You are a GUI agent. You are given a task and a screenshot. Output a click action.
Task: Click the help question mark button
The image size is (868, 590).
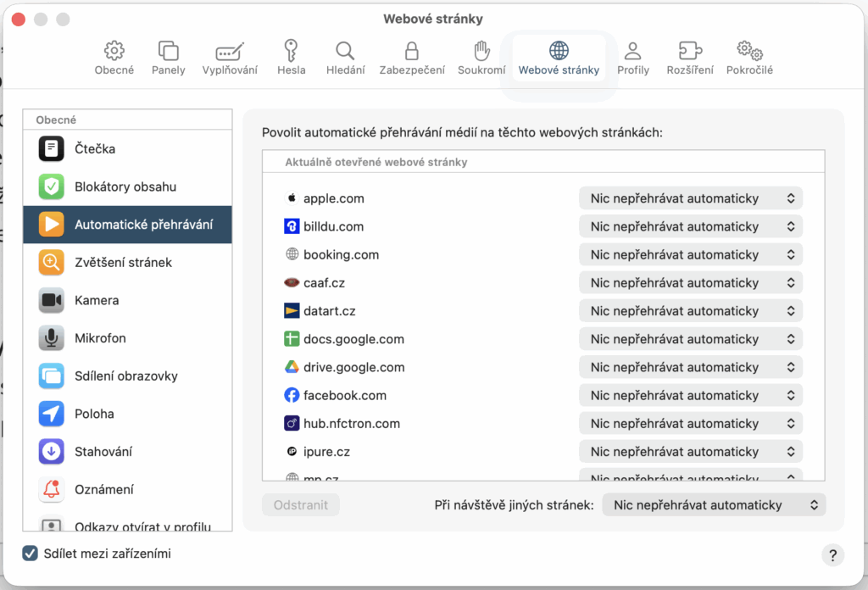(832, 555)
